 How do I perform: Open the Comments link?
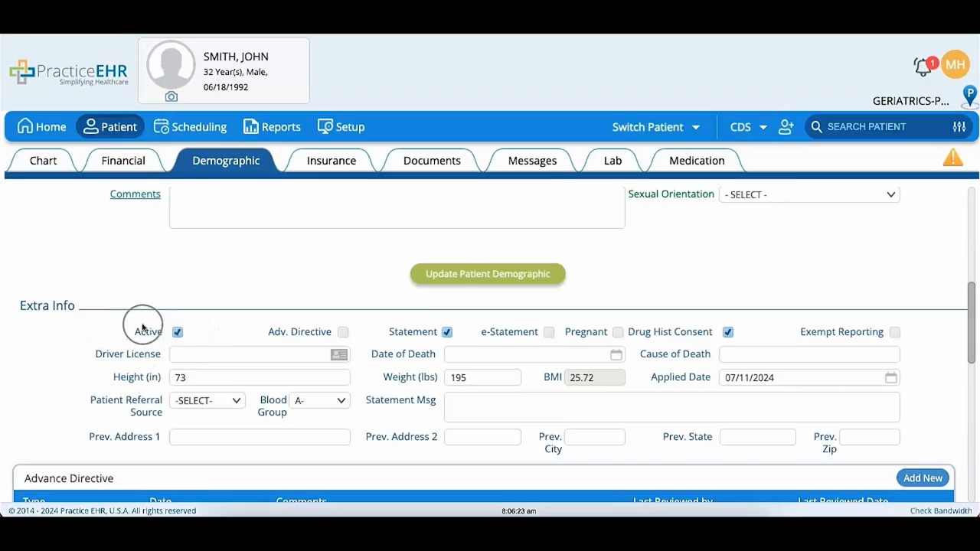tap(135, 194)
